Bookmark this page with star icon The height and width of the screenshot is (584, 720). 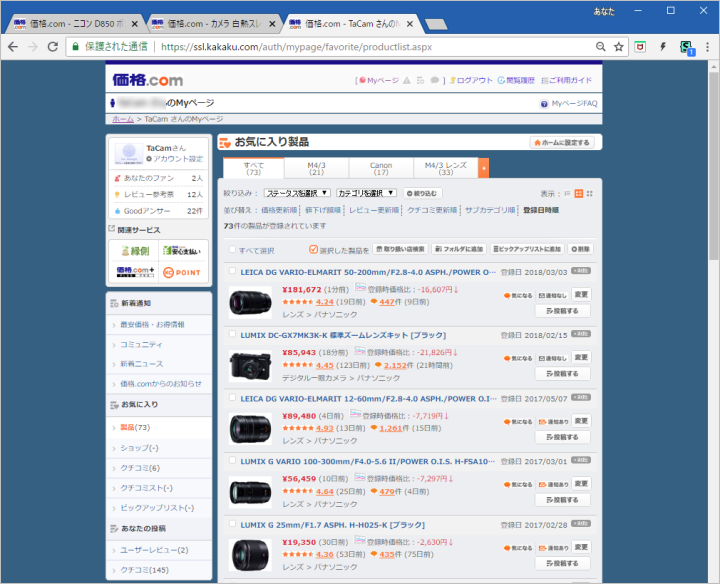point(619,47)
